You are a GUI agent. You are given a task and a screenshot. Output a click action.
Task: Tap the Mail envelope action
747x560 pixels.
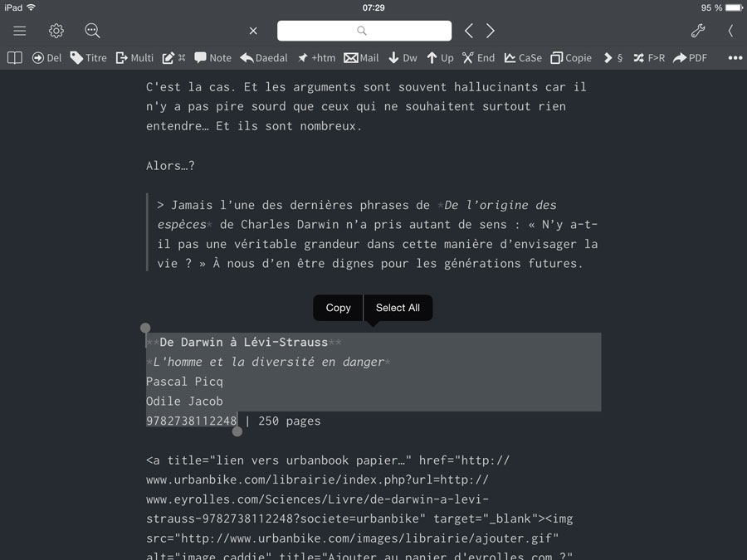click(x=361, y=58)
